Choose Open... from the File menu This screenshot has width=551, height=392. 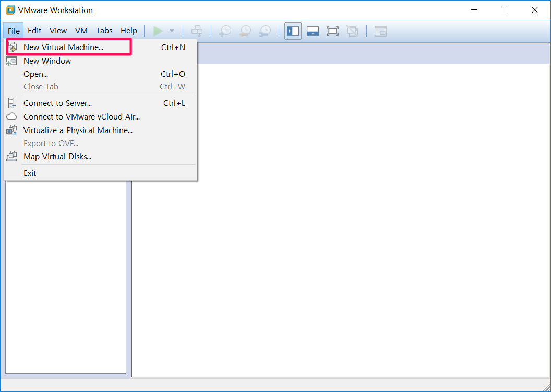coord(101,74)
